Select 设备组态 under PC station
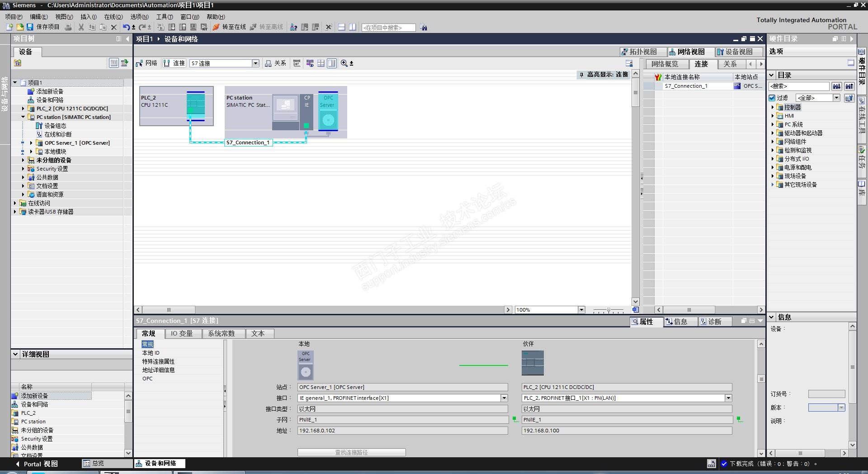868x474 pixels. [x=55, y=126]
